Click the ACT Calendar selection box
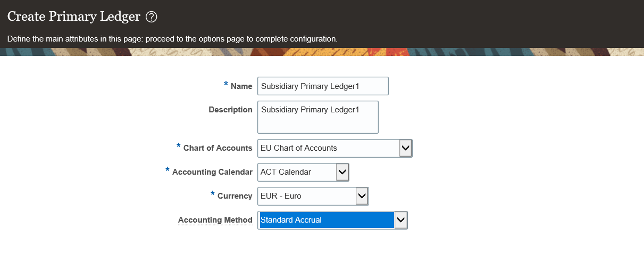 point(297,172)
